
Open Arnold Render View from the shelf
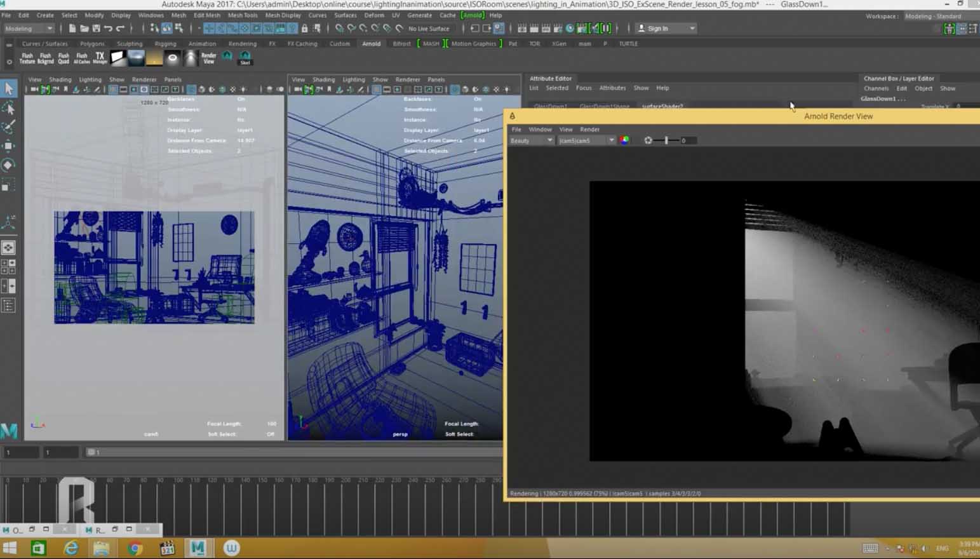click(209, 58)
